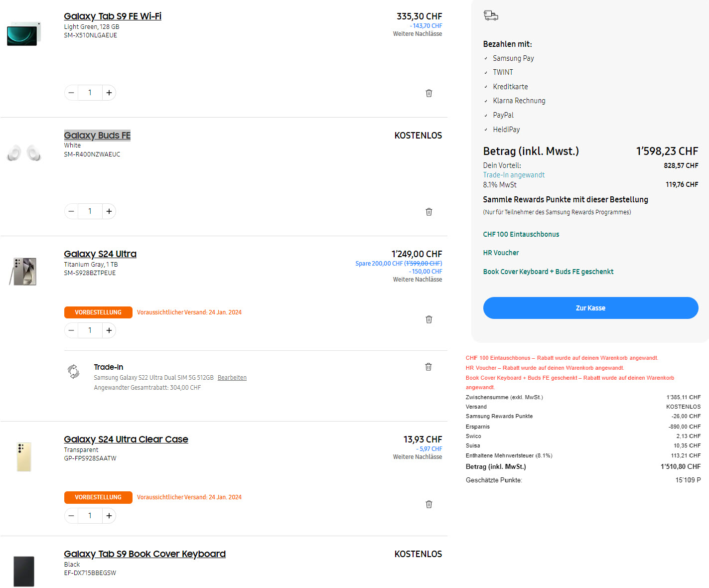Image resolution: width=709 pixels, height=588 pixels.
Task: Increase Galaxy S24 Ultra quantity by one
Action: [x=109, y=330]
